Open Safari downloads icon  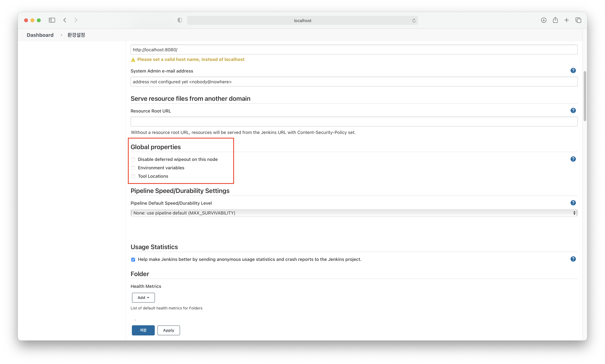point(544,20)
